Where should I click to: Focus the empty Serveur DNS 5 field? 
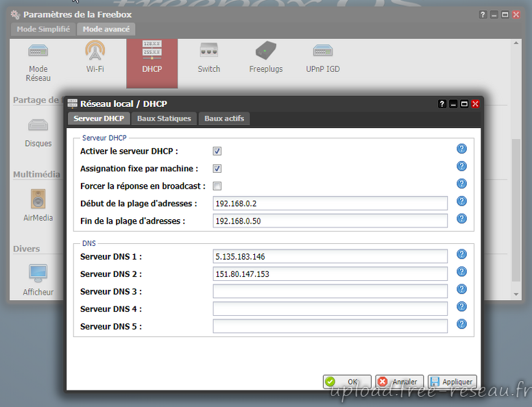click(330, 326)
